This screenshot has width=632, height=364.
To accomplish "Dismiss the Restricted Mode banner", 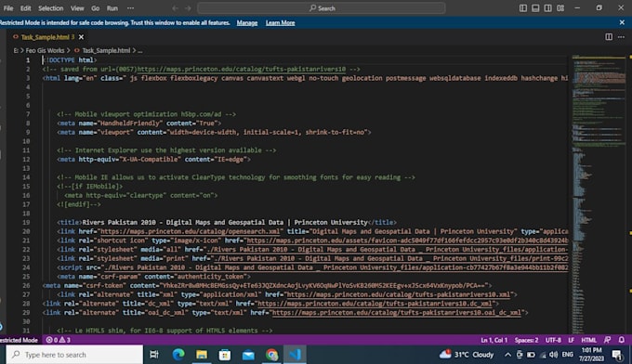I will pos(622,22).
